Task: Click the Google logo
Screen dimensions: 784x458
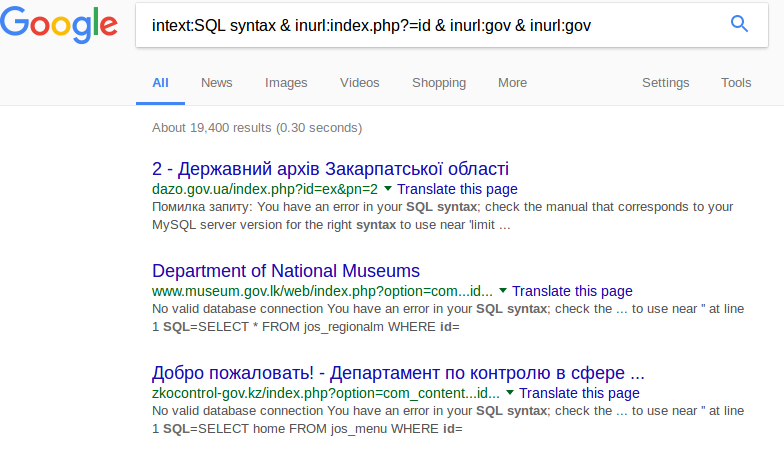Action: [x=58, y=24]
